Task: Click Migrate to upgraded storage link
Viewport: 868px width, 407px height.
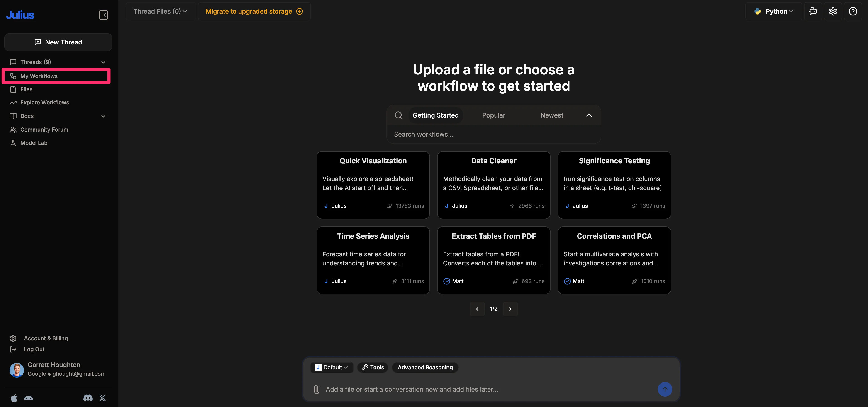Action: [x=254, y=12]
